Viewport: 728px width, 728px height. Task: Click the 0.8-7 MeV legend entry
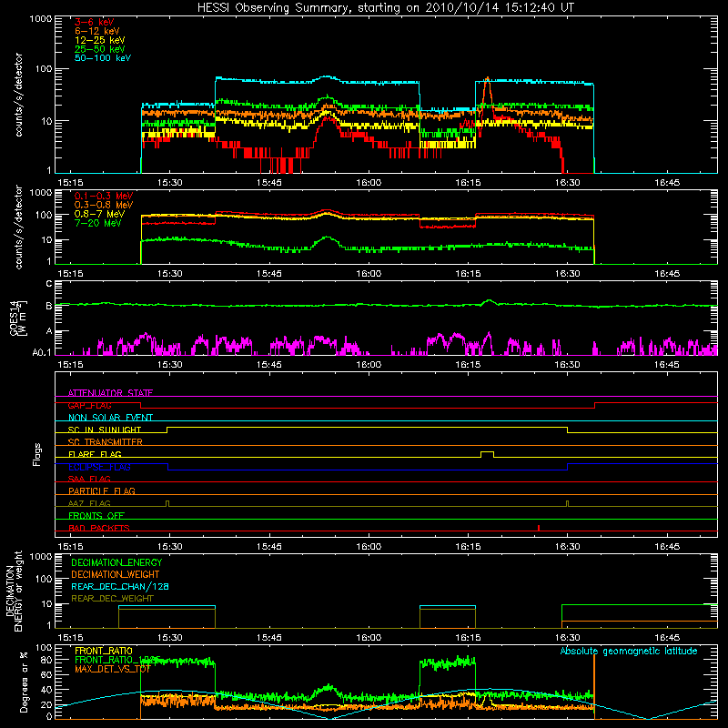pyautogui.click(x=99, y=214)
